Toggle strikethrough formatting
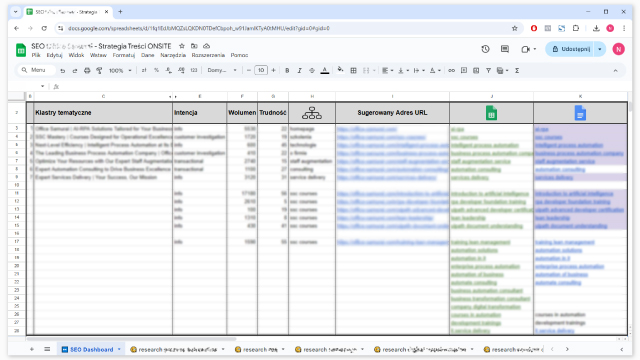This screenshot has height=360, width=640. pyautogui.click(x=312, y=70)
